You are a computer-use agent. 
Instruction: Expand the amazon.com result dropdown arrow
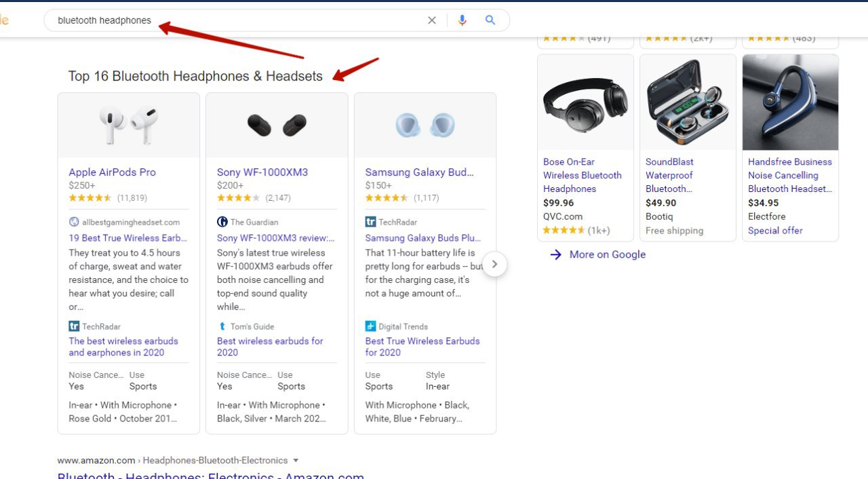pyautogui.click(x=296, y=460)
